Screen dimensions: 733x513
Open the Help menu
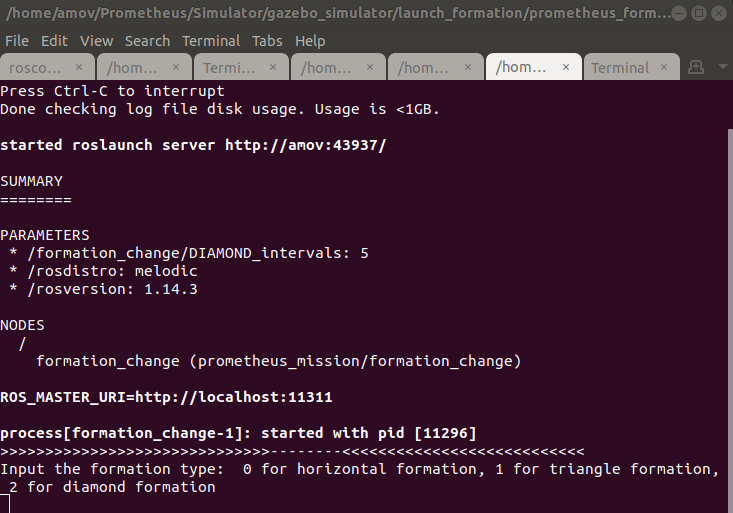pyautogui.click(x=310, y=41)
